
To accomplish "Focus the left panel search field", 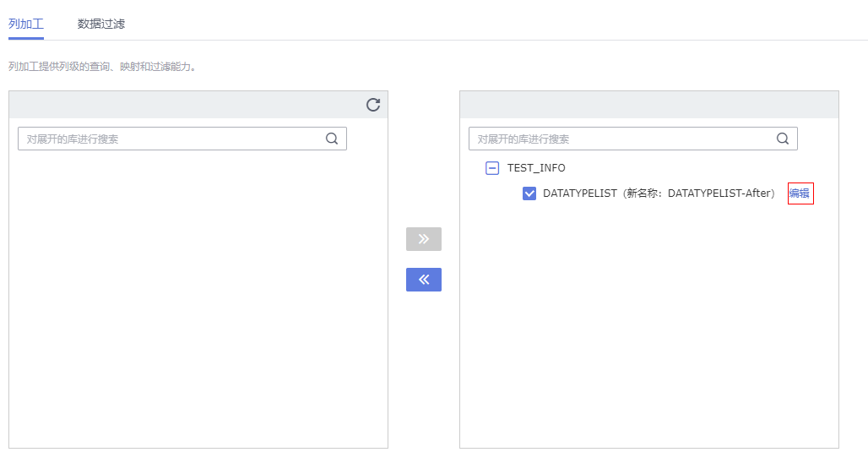I will coord(169,139).
